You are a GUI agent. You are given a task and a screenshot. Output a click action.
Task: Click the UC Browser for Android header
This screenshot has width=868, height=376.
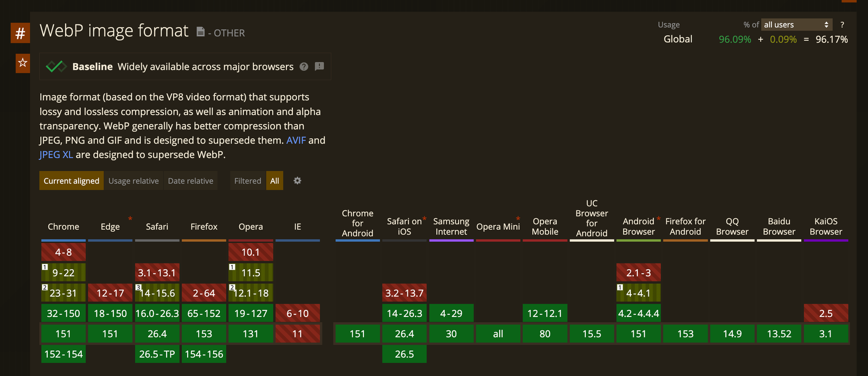[x=592, y=218]
